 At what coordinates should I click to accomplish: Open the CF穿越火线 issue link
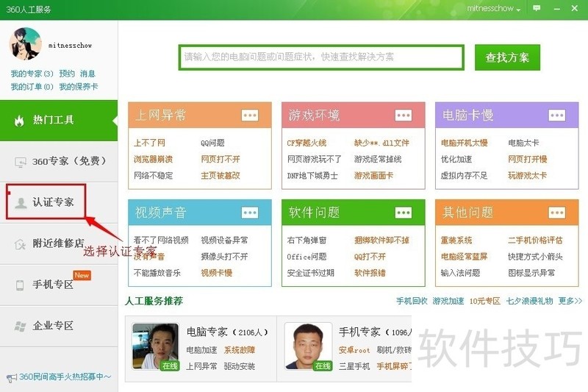coord(306,143)
